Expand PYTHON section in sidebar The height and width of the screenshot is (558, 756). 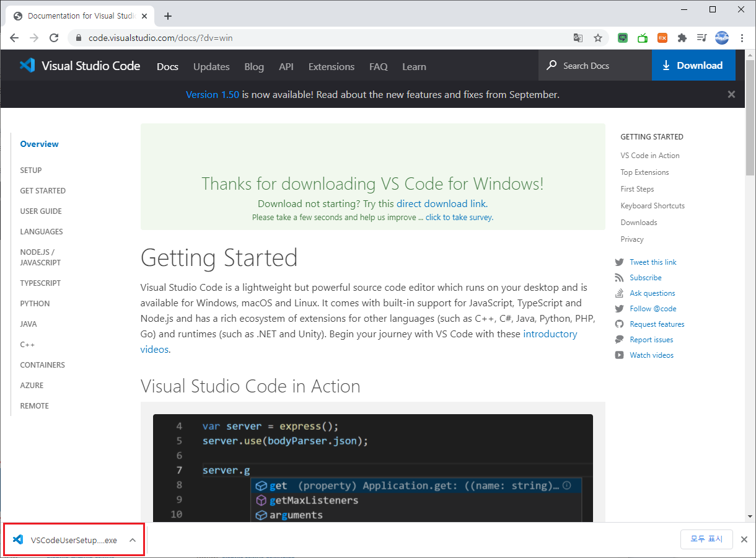[x=35, y=303]
